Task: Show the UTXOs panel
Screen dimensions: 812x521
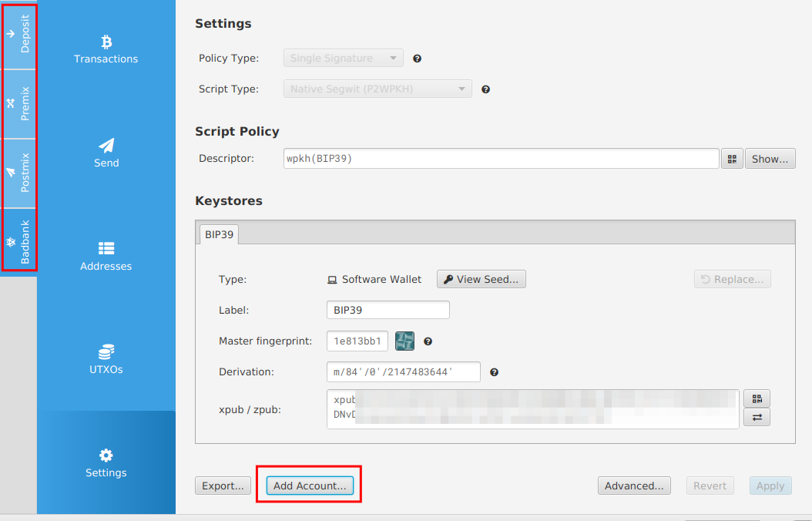Action: [x=106, y=359]
